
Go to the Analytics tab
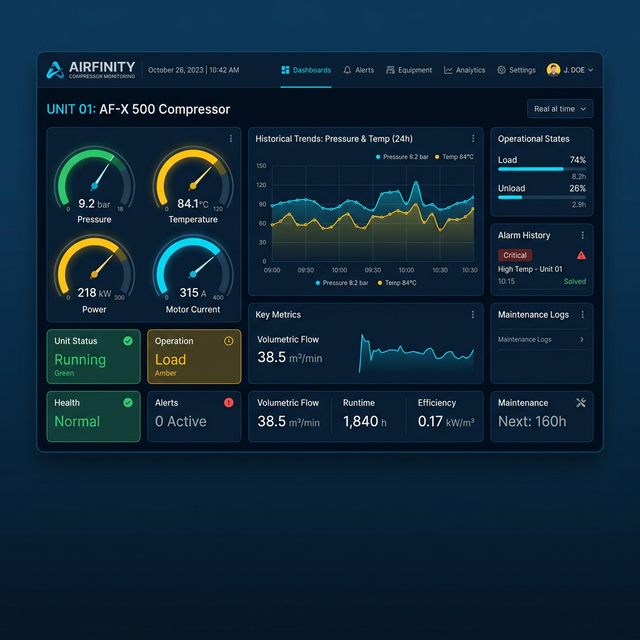tap(465, 70)
